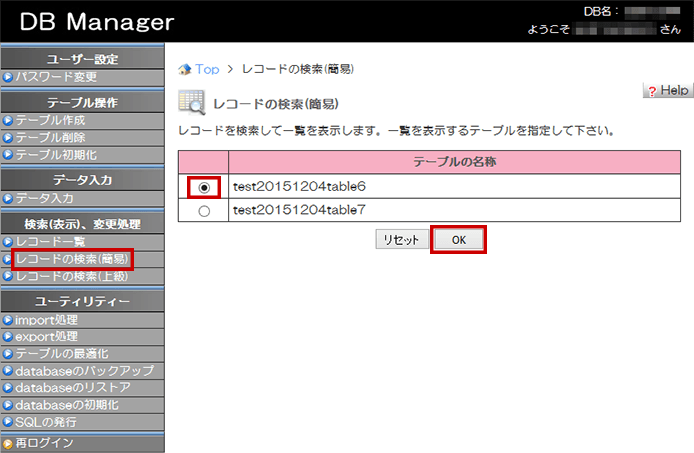Click the Help button with question mark
Viewport: 694px width, 453px height.
pyautogui.click(x=667, y=90)
